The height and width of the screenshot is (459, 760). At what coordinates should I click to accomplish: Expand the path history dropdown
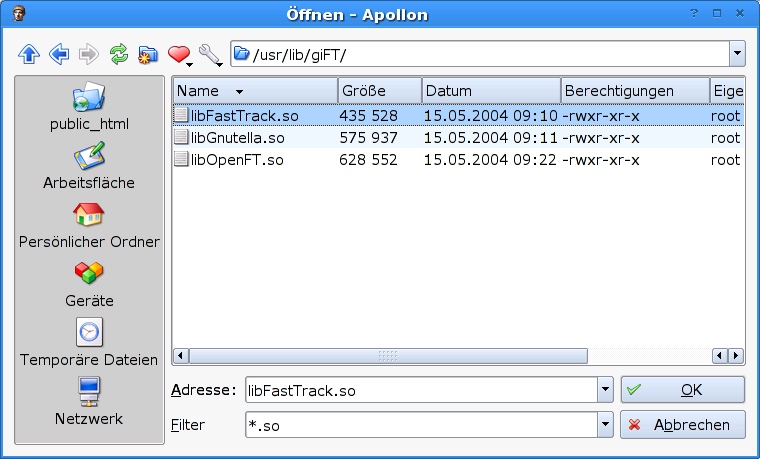pos(737,53)
